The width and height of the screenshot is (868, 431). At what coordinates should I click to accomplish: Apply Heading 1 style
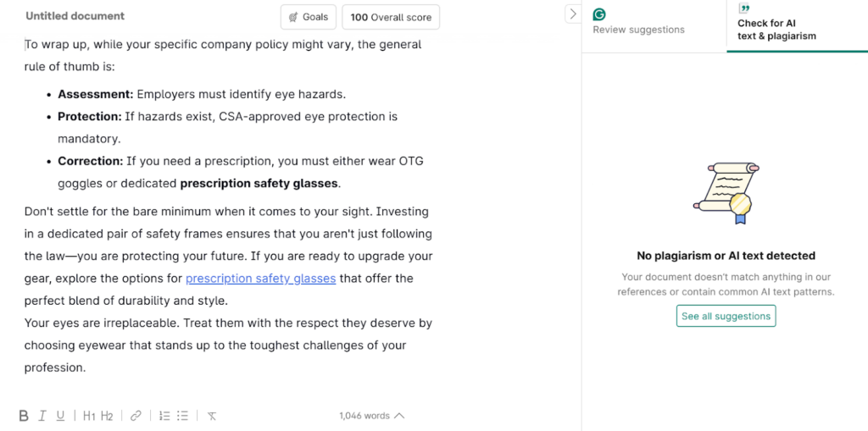(x=89, y=416)
